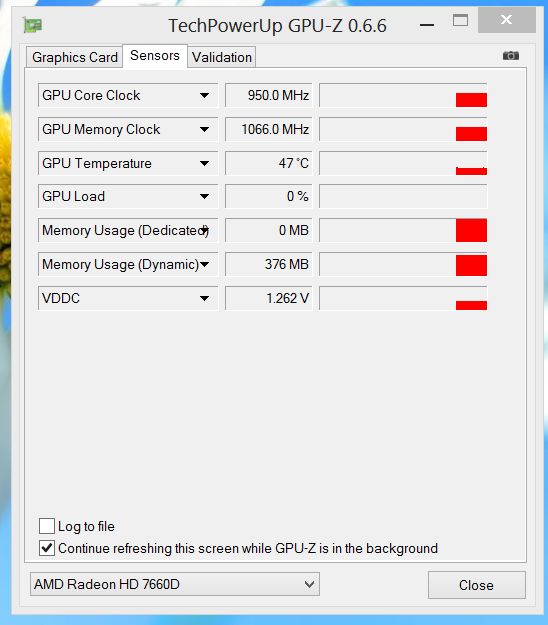Switch to the Graphics Card tab
The height and width of the screenshot is (625, 548).
click(x=75, y=57)
